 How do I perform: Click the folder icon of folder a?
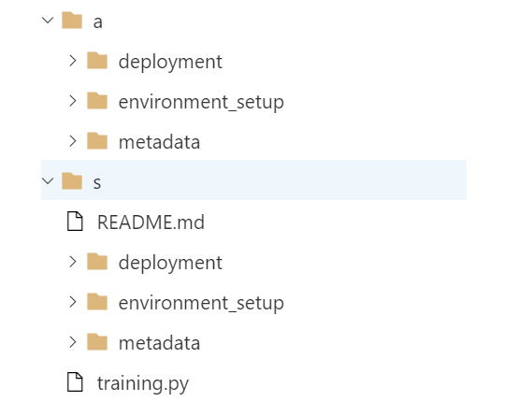[72, 21]
